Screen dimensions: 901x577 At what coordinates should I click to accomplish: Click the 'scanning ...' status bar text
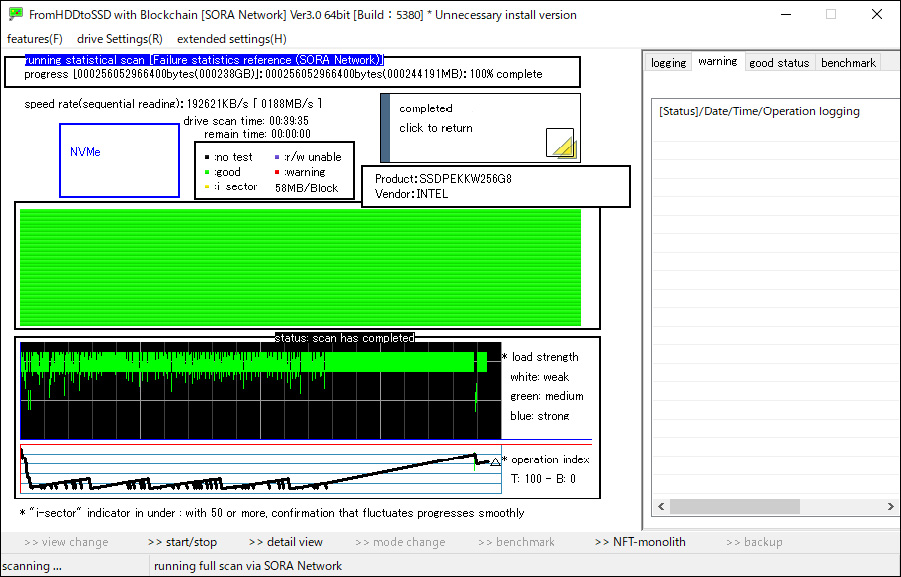pos(32,566)
